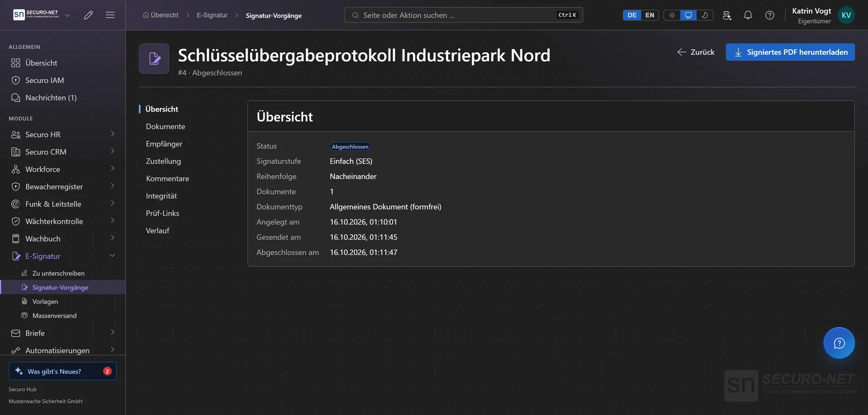Open the KV user avatar
This screenshot has height=415, width=868.
(x=846, y=15)
